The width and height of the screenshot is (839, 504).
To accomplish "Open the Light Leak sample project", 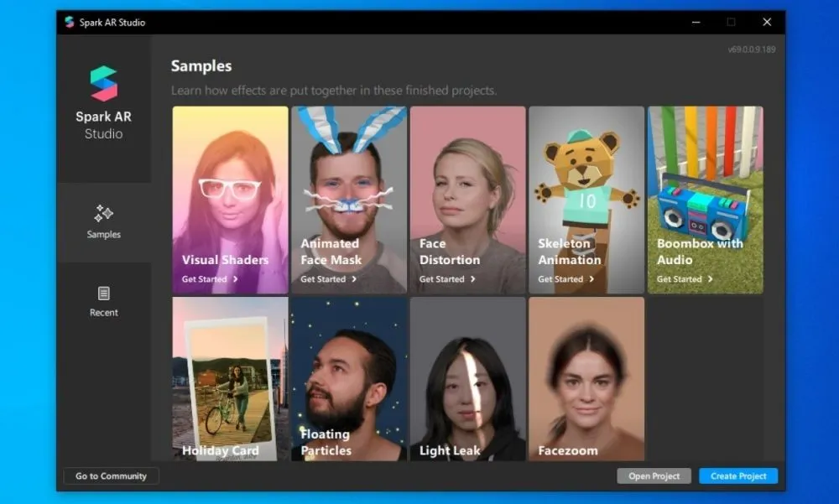I will (467, 377).
